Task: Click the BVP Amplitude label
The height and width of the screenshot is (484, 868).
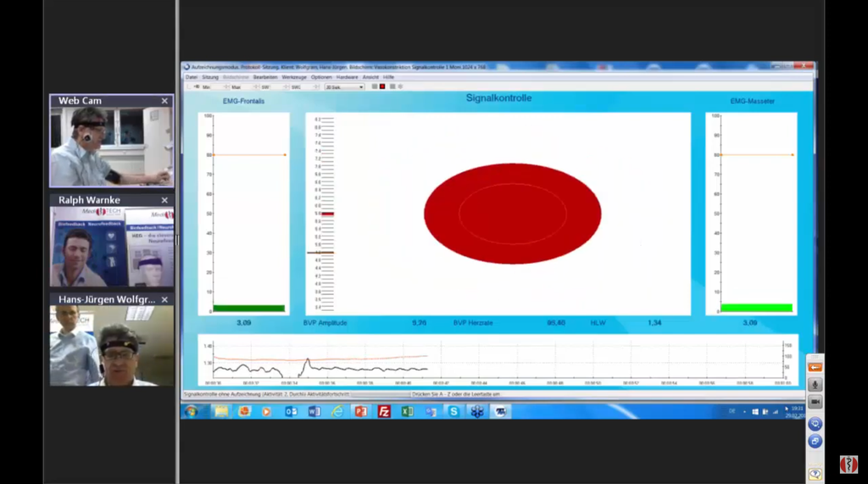Action: 325,323
